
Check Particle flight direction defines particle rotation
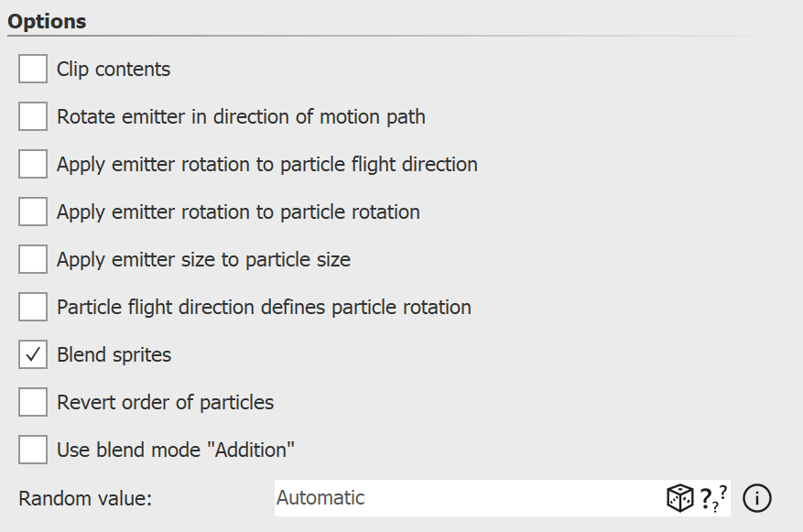point(32,306)
